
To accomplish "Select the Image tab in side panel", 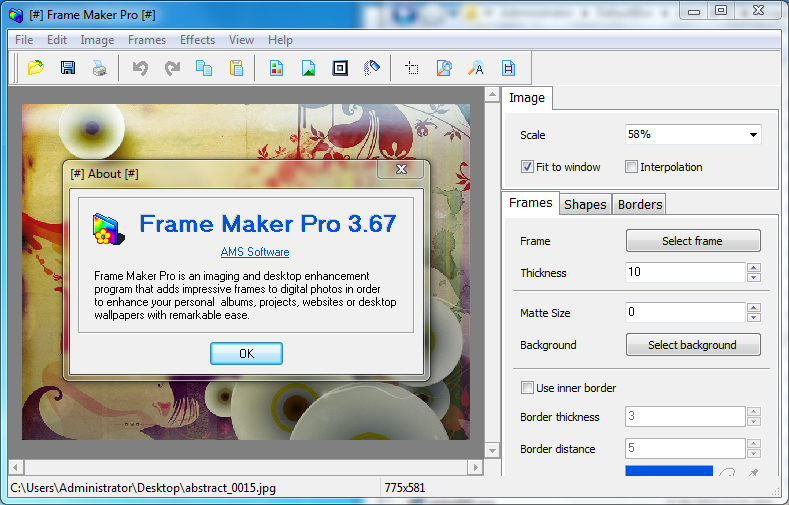I will click(x=526, y=98).
